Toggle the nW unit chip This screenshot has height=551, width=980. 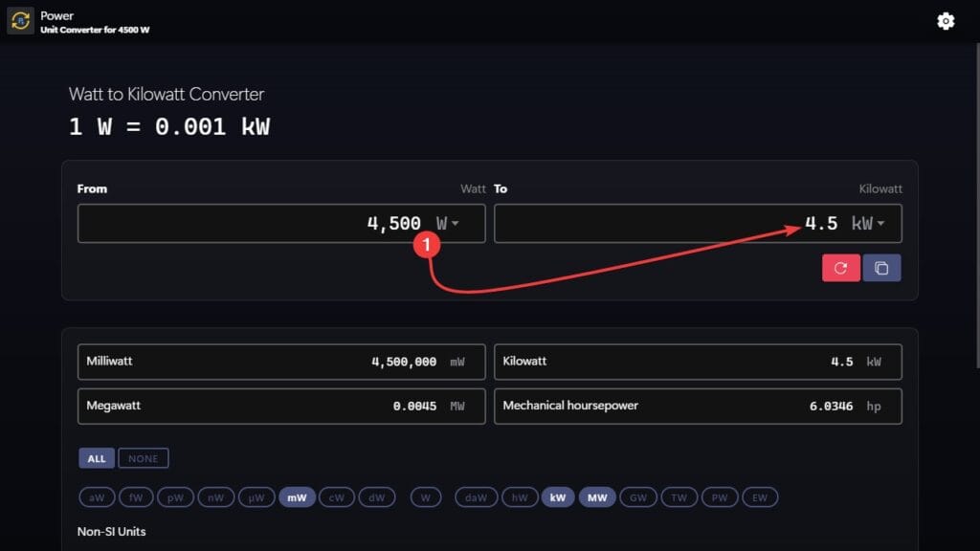coord(215,497)
